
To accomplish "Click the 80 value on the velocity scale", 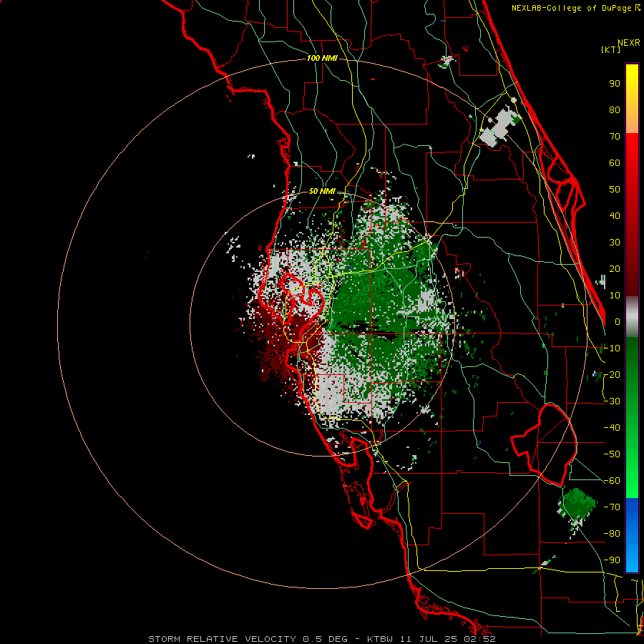I will tap(615, 109).
